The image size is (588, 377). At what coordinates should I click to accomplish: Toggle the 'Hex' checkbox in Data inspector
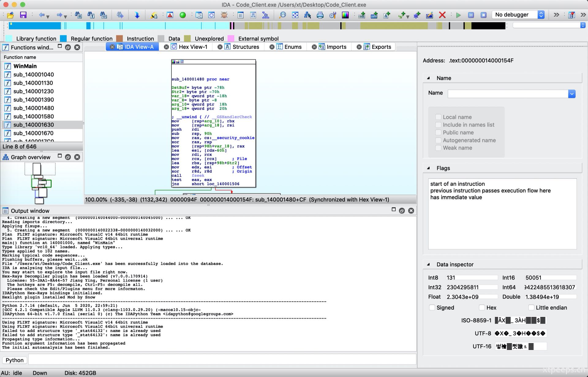(x=482, y=307)
